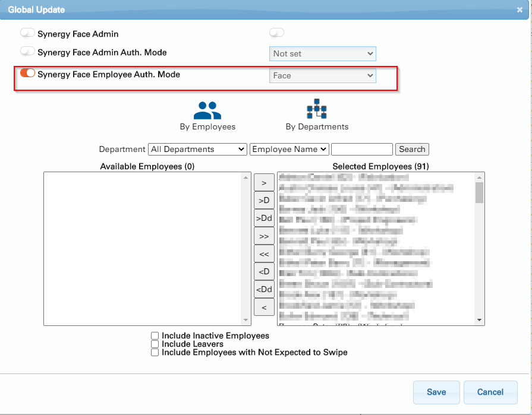Image resolution: width=532 pixels, height=415 pixels.
Task: Click the >D move button
Action: 264,200
